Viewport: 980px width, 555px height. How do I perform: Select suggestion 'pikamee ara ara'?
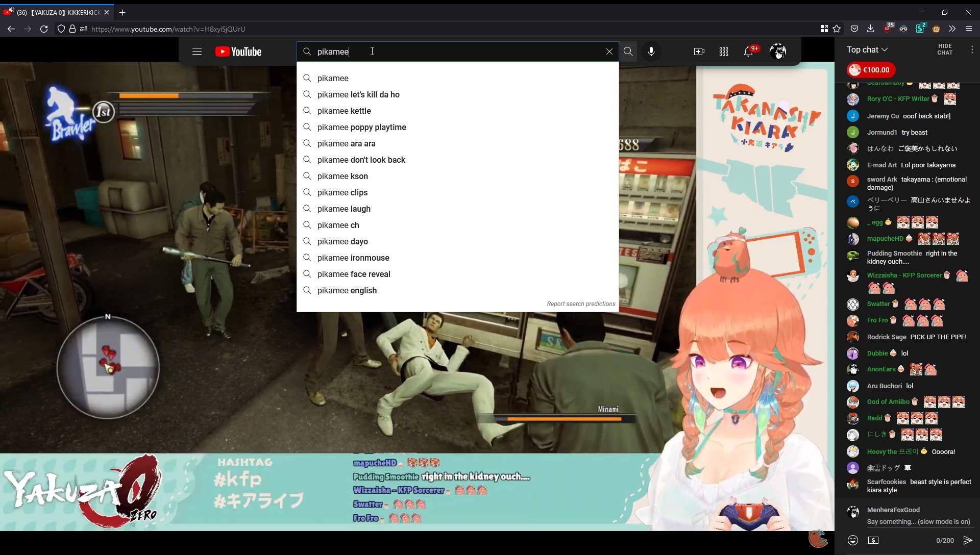tap(458, 143)
